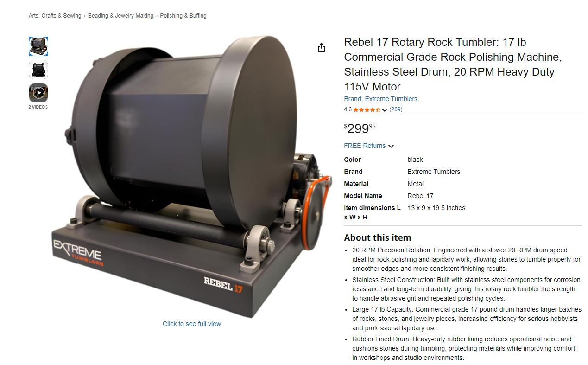Visit the Brand: Extreme Tumblers store link
The image size is (588, 365).
pos(380,99)
